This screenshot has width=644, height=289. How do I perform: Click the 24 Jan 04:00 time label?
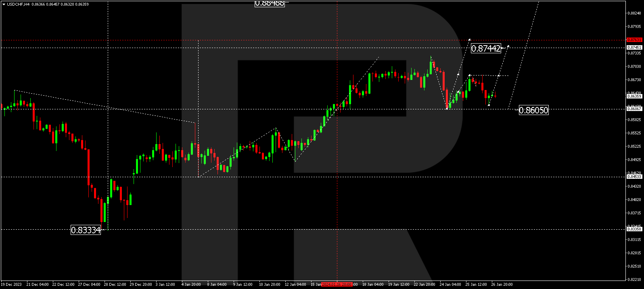pos(451,285)
